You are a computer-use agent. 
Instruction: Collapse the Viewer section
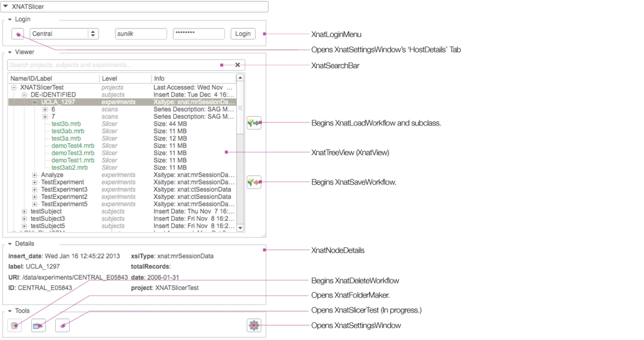[x=9, y=52]
